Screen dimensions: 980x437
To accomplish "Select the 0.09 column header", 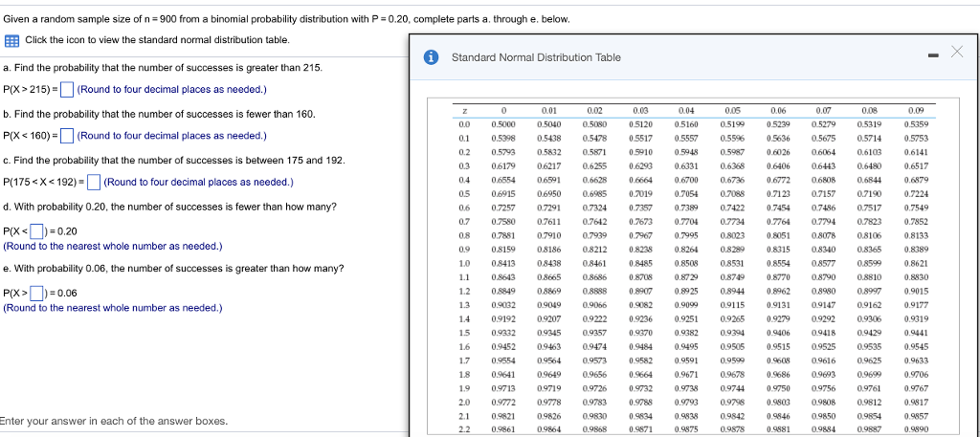I will [916, 111].
